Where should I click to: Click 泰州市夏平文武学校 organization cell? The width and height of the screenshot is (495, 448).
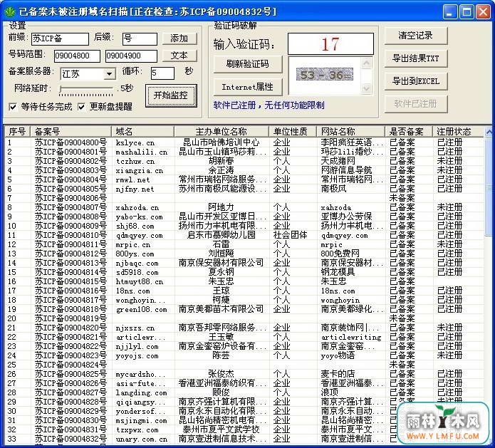(x=221, y=429)
